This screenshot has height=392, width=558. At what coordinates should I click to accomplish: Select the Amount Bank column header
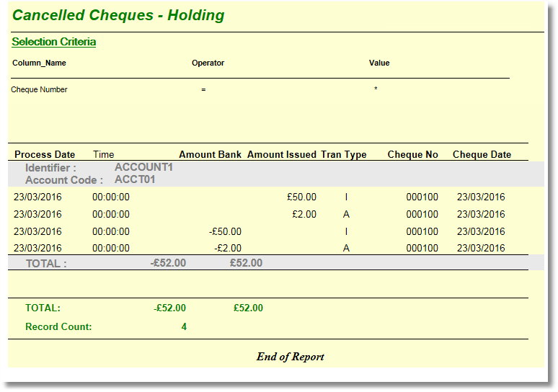tap(210, 154)
